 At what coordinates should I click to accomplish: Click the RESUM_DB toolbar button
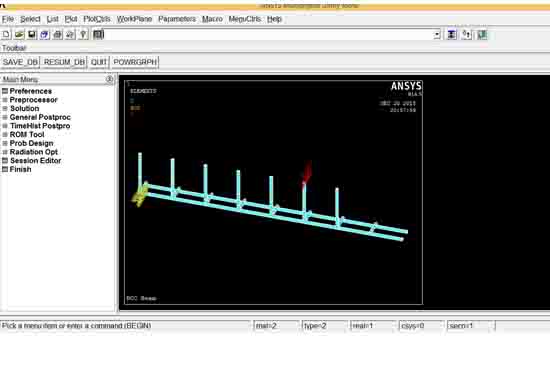click(64, 62)
